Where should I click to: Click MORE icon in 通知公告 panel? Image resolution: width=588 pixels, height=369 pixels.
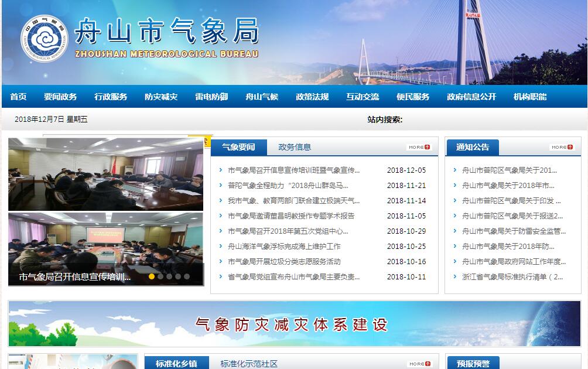(x=562, y=148)
